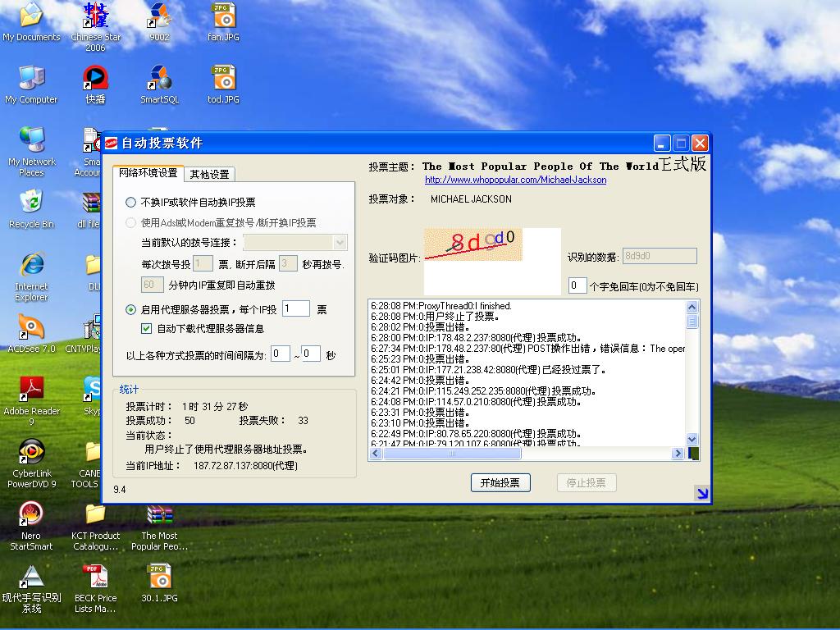Screen dimensions: 840x630
Task: Switch to the 网络环境设置 tab
Action: point(148,173)
